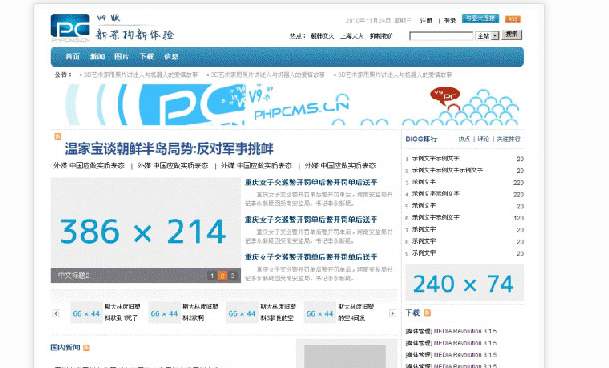
Task: Open longest DIGG item 示例文字示例文字示例文字
Action: click(x=447, y=170)
